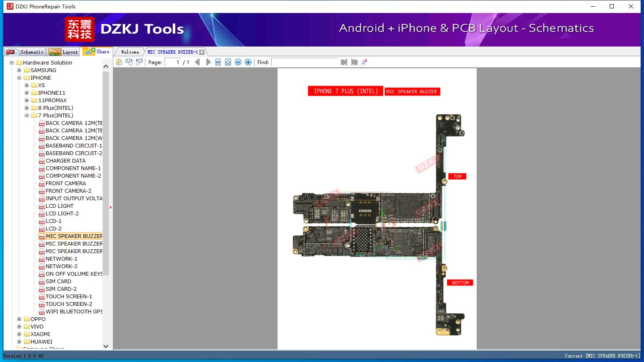The image size is (644, 362).
Task: Maximize the DZKJ PhoneRepair Tools window
Action: pos(612,6)
